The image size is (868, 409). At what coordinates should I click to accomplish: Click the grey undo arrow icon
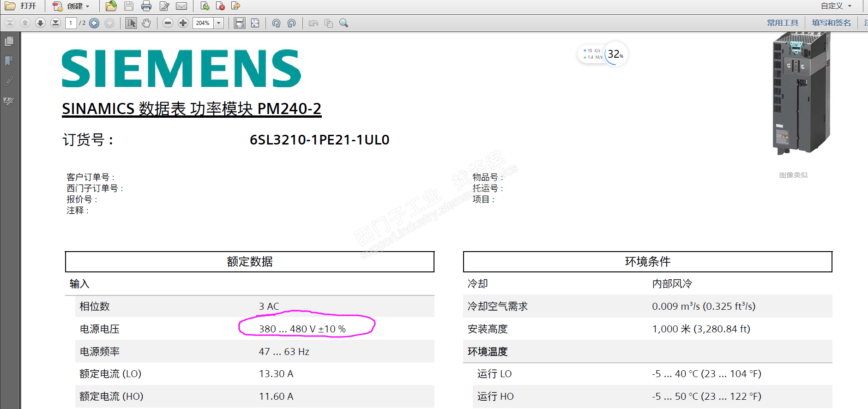(313, 23)
